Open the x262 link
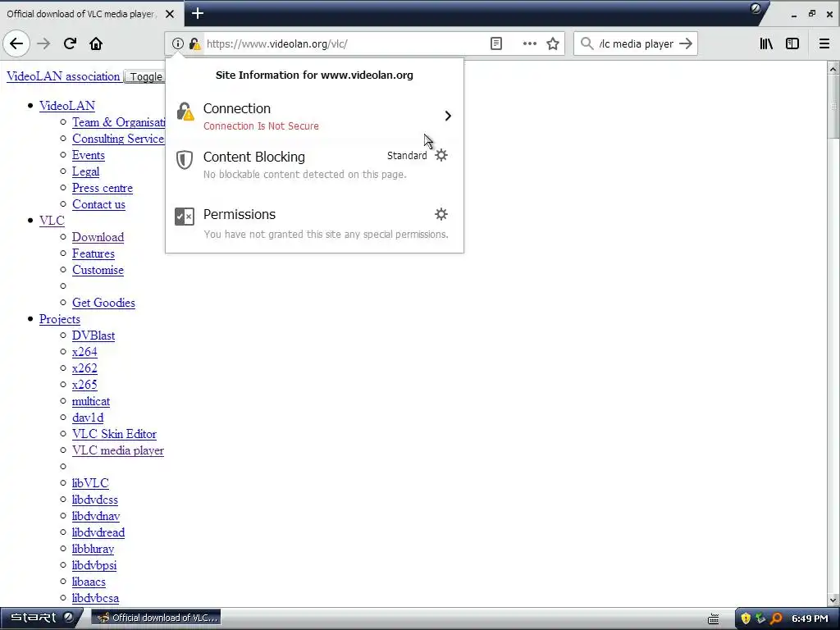 (84, 368)
